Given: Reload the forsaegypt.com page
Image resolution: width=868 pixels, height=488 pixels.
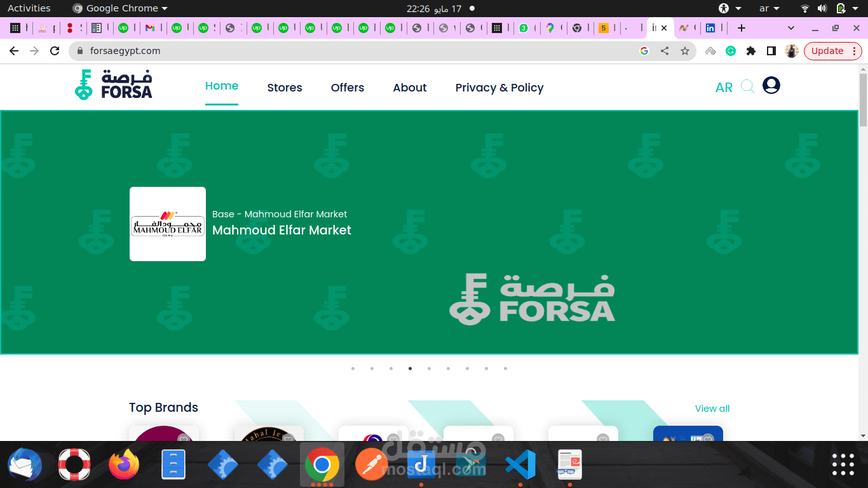Looking at the screenshot, I should point(55,51).
